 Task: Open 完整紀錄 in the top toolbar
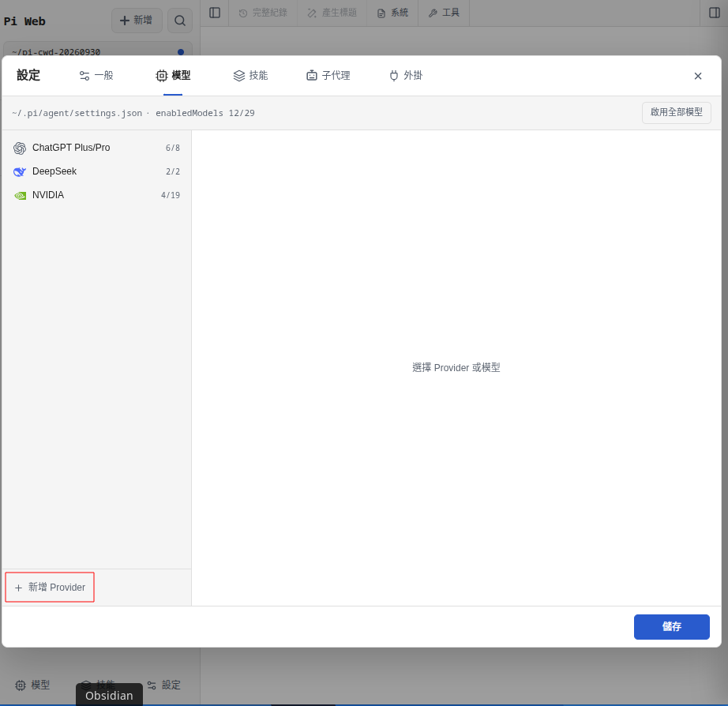pyautogui.click(x=263, y=13)
